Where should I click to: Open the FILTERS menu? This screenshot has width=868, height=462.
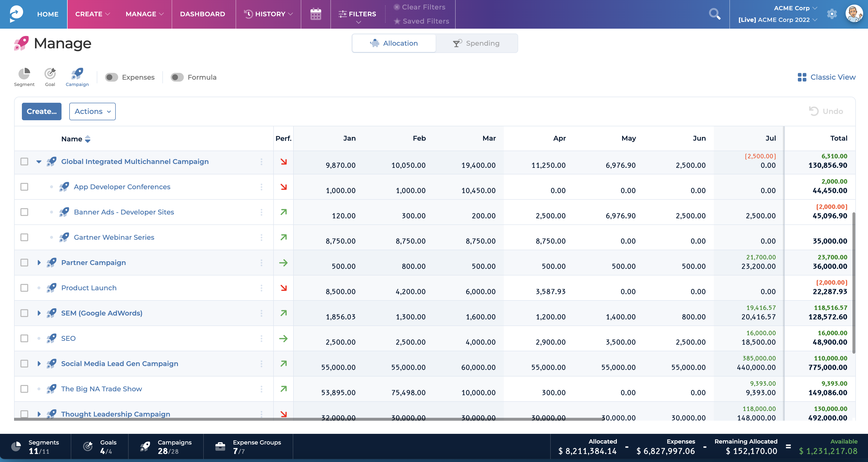point(357,16)
